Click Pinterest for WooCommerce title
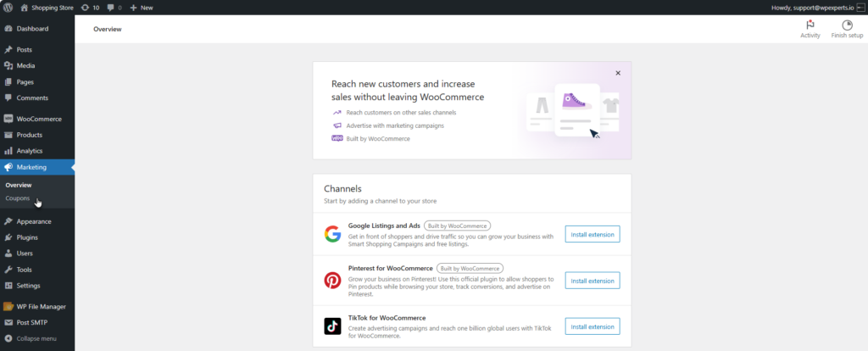This screenshot has width=868, height=351. pos(391,269)
